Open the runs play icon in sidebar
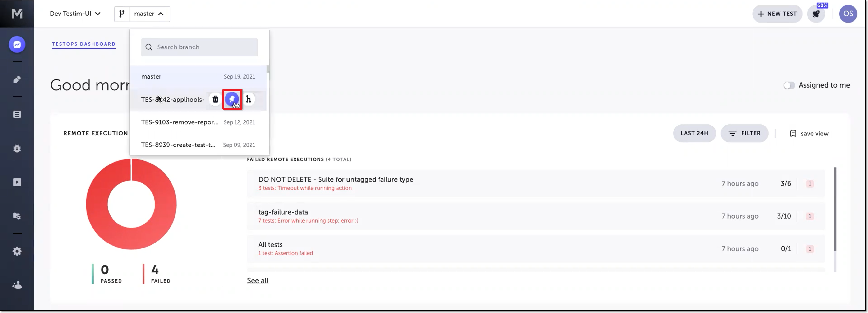 click(17, 182)
